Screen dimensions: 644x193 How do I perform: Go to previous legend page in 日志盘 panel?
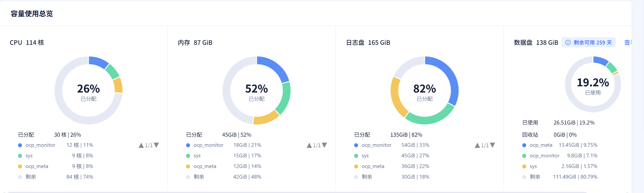pyautogui.click(x=477, y=145)
